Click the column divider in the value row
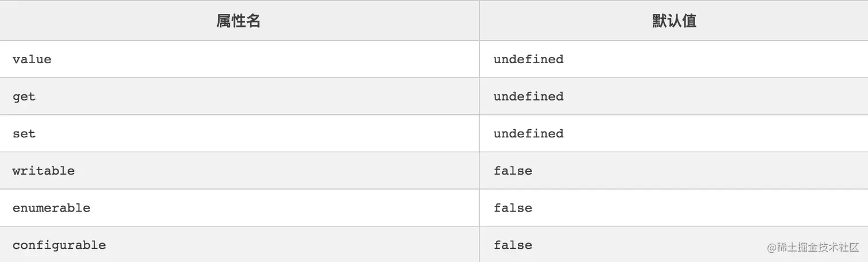This screenshot has width=868, height=262. coord(479,59)
